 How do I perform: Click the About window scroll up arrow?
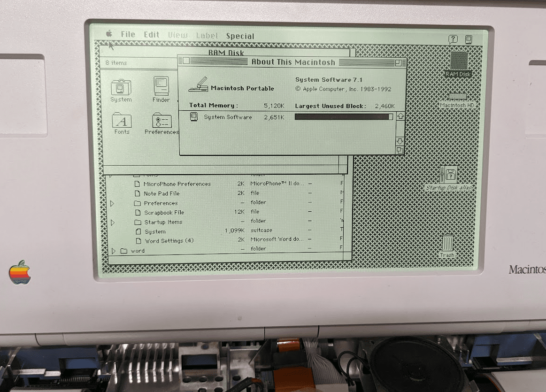tap(400, 116)
